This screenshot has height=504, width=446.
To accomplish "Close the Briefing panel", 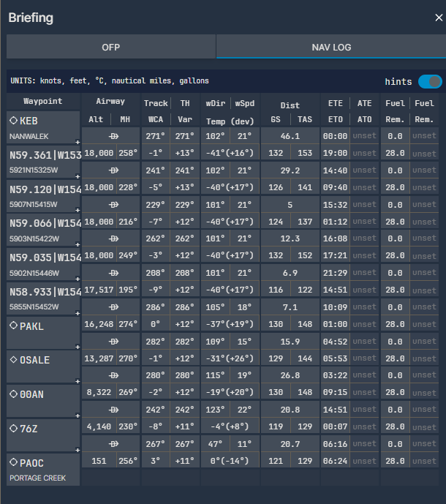I will pyautogui.click(x=438, y=18).
